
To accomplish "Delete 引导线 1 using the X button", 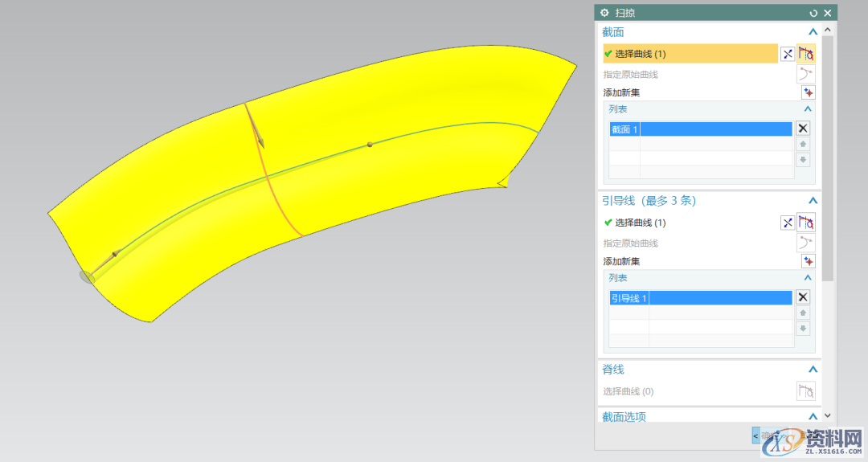I will click(802, 297).
